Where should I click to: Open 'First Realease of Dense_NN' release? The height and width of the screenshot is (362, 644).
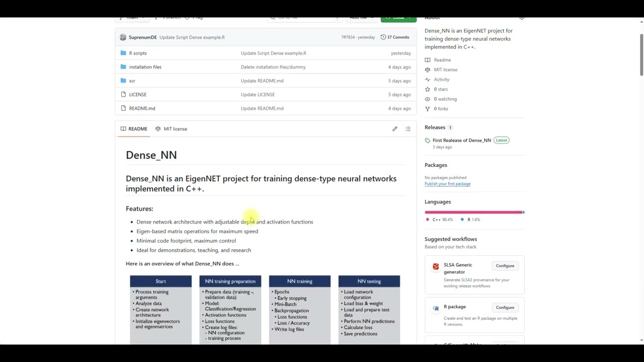coord(462,140)
